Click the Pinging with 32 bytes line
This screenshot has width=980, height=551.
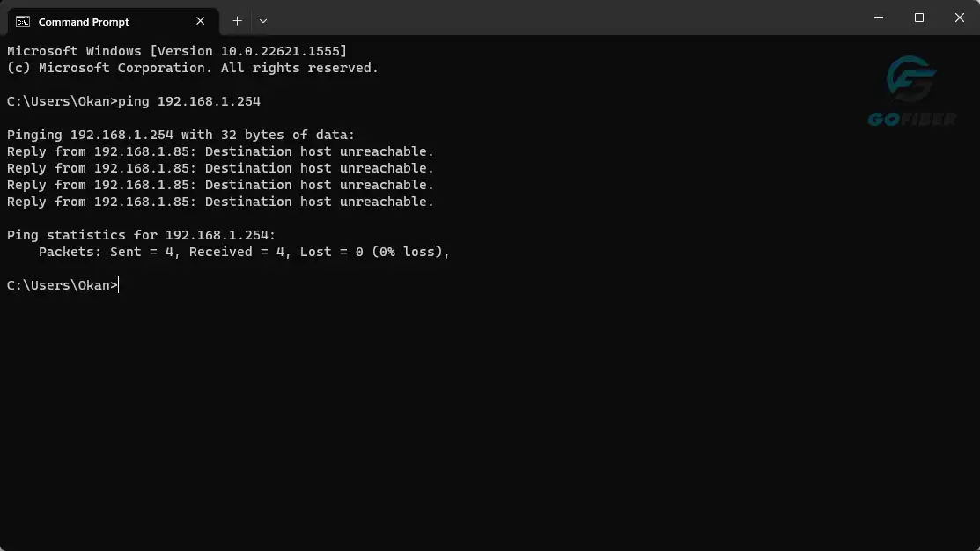181,135
